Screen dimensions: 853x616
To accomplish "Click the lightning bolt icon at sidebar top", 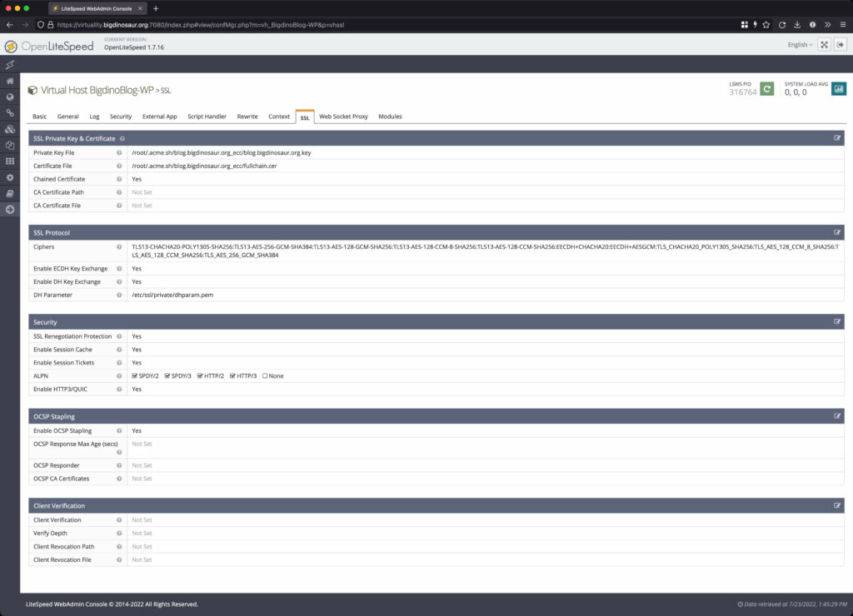I will pyautogui.click(x=10, y=65).
